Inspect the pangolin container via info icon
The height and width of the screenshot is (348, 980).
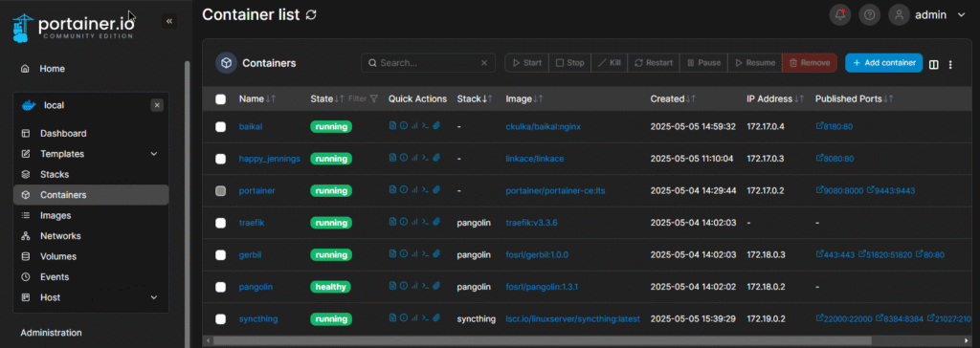[x=403, y=286]
